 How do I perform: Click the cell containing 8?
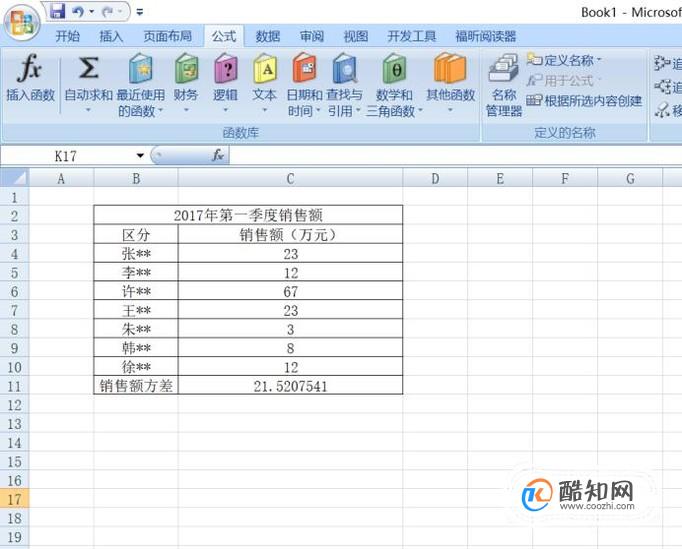[x=290, y=348]
